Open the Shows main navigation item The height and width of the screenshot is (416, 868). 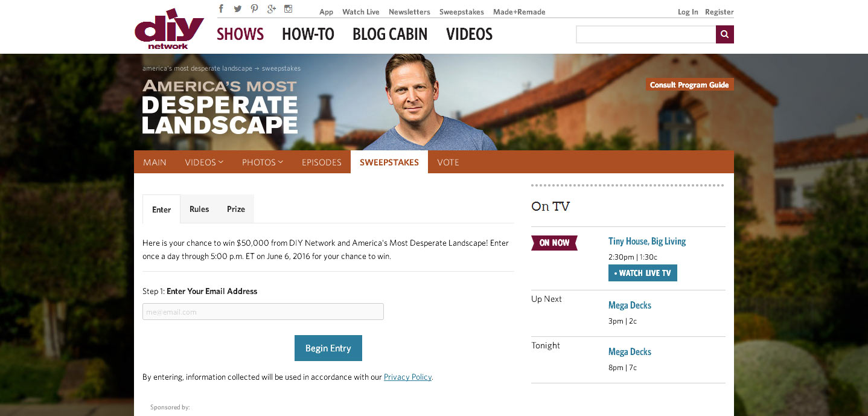240,34
